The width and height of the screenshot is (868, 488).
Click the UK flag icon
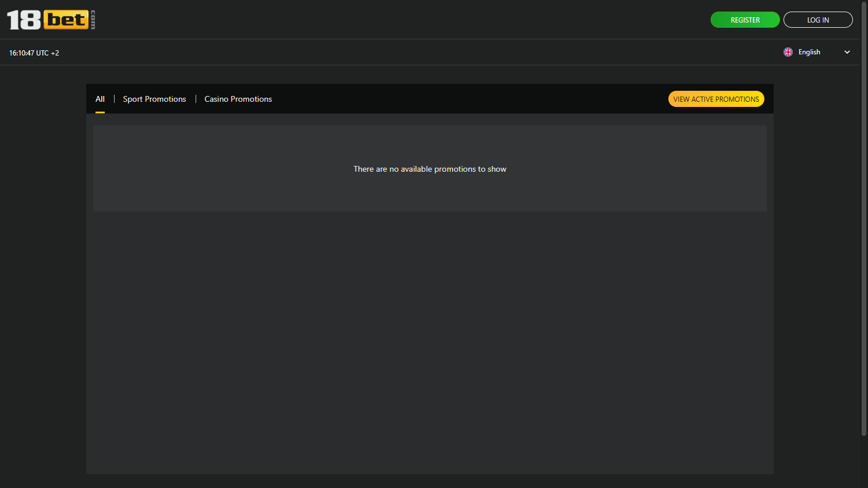pos(788,52)
